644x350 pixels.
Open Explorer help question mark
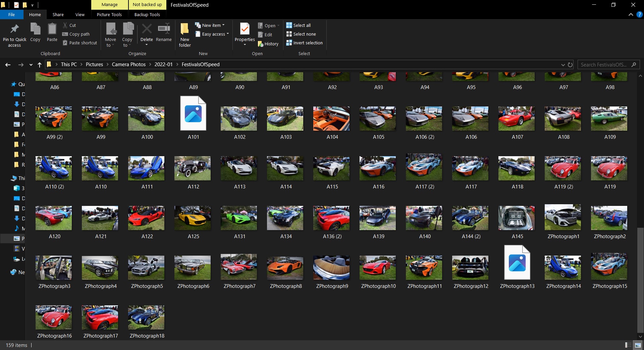[x=639, y=14]
